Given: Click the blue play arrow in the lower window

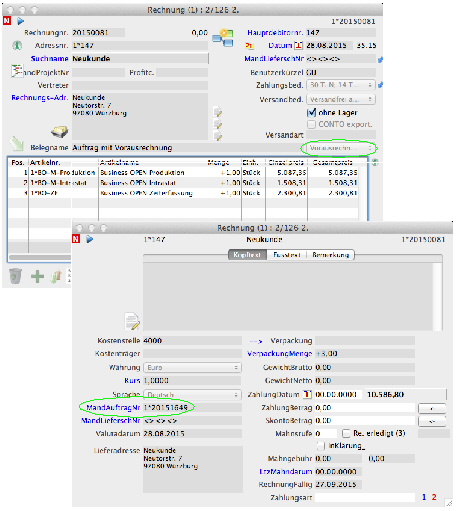Looking at the screenshot, I should [x=90, y=239].
